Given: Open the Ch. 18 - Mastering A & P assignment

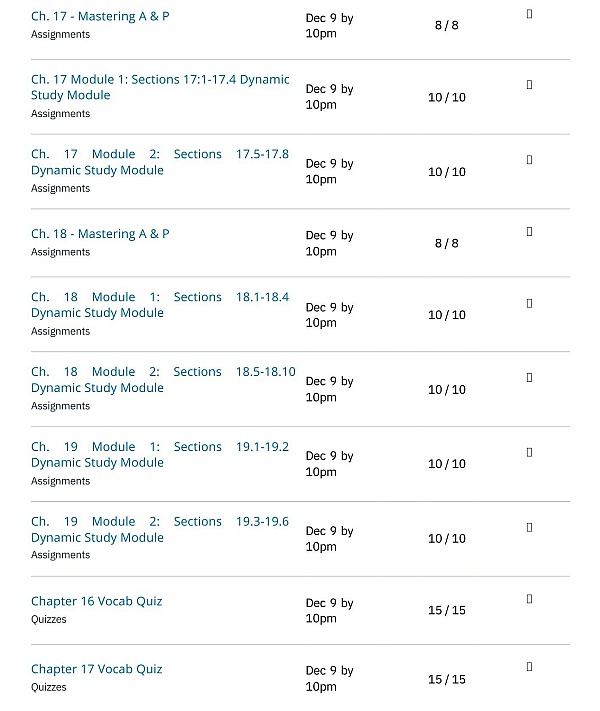Looking at the screenshot, I should pos(100,234).
